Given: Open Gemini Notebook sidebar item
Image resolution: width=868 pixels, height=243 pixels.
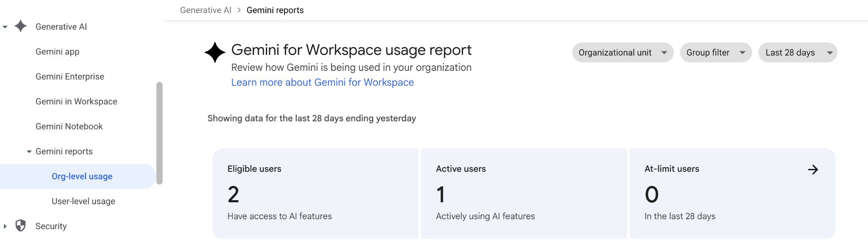Looking at the screenshot, I should [69, 126].
